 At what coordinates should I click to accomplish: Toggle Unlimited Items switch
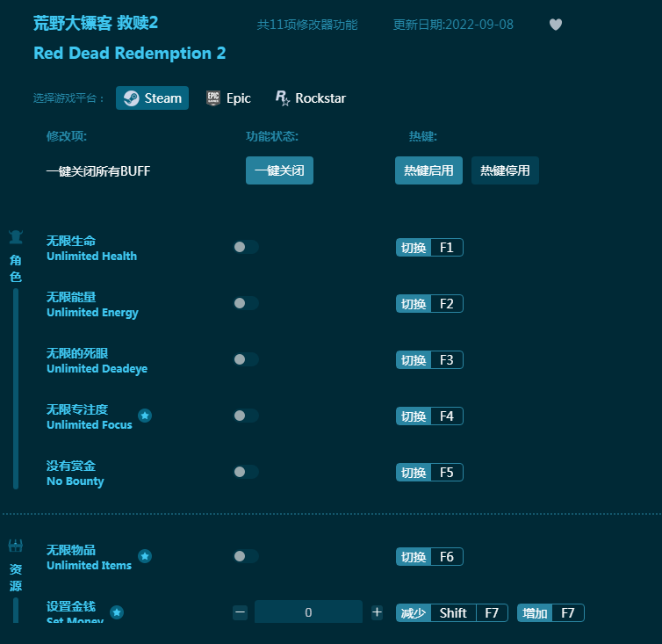[246, 556]
